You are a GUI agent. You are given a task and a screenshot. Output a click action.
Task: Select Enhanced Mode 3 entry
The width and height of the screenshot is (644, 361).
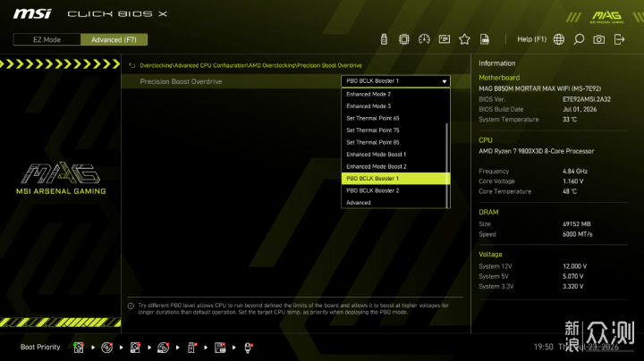click(x=394, y=106)
